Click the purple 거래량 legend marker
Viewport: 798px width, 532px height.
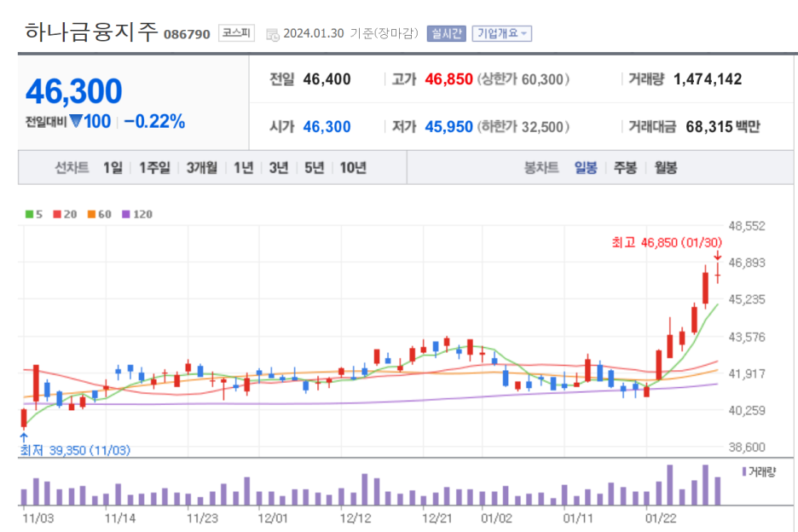pos(744,472)
